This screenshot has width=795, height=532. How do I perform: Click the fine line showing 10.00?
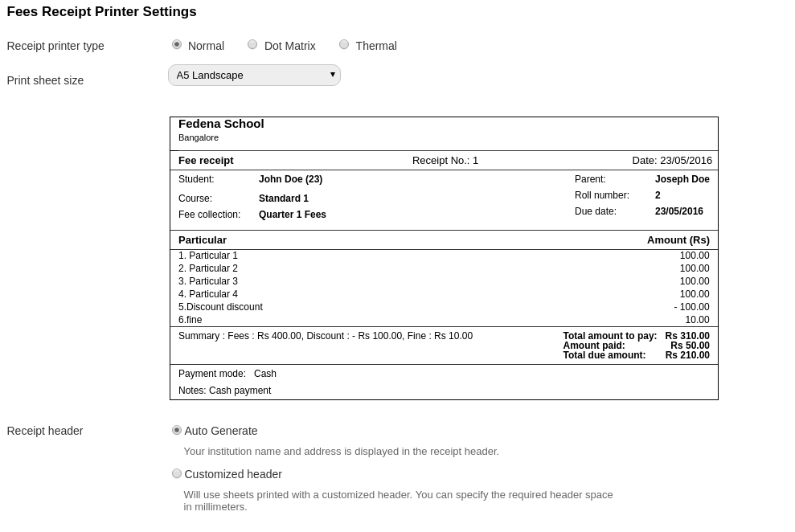(191, 320)
